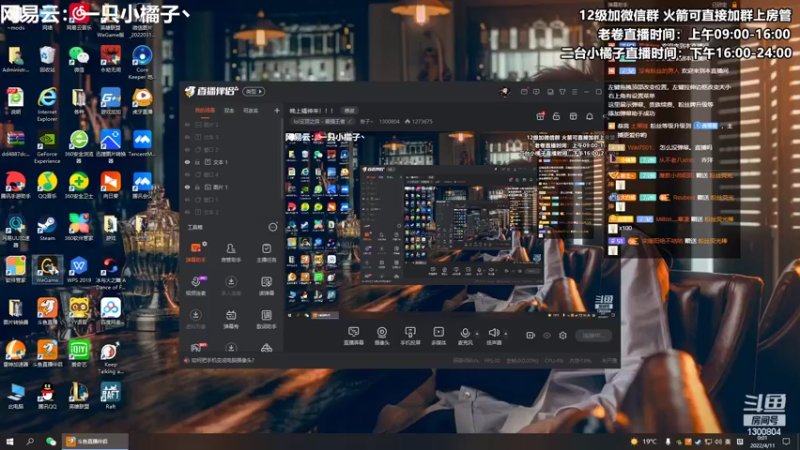
Task: Add 多媒体 media source
Action: point(438,336)
